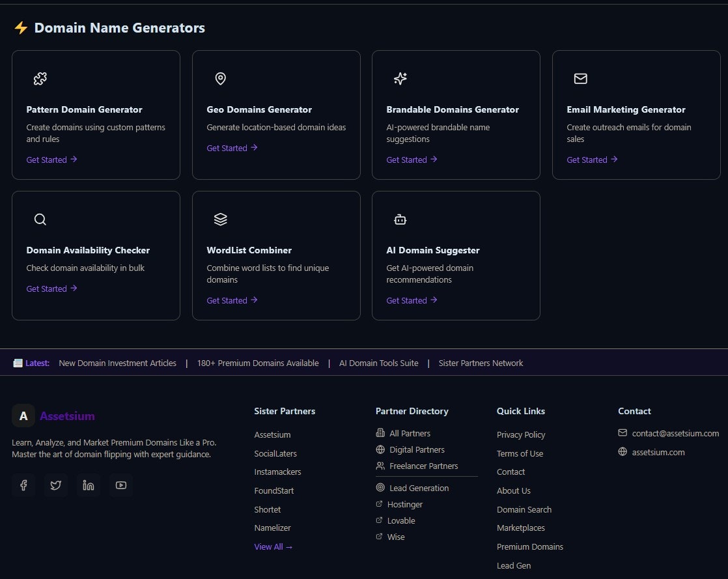Click the Email Marketing Generator envelope icon
728x579 pixels.
point(580,78)
